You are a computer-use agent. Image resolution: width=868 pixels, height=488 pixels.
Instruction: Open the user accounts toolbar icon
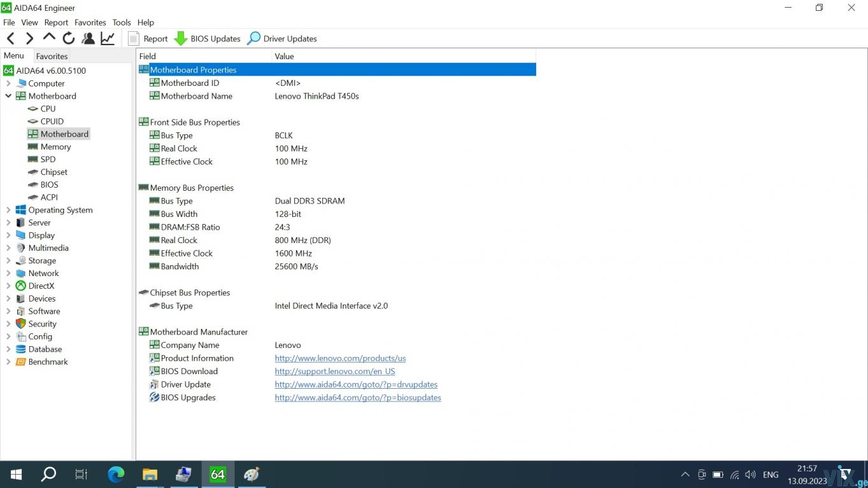click(89, 39)
